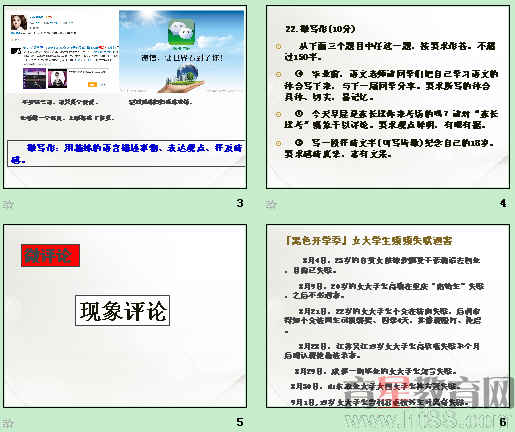Select the red 微评论 label on slide 5
This screenshot has height=432, width=515.
pos(50,256)
